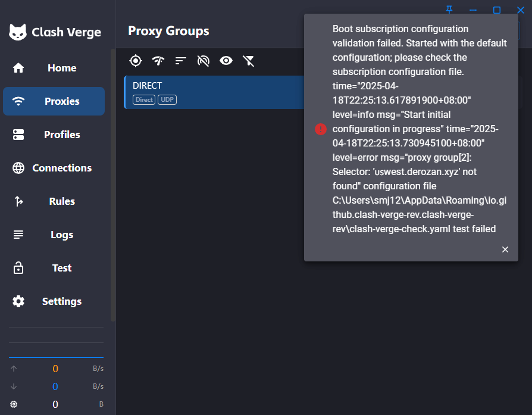Click the traffic graph area

(56, 342)
